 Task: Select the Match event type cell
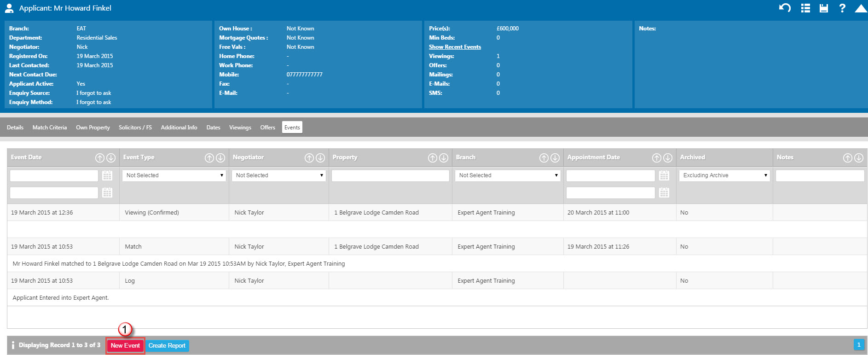[x=174, y=247]
